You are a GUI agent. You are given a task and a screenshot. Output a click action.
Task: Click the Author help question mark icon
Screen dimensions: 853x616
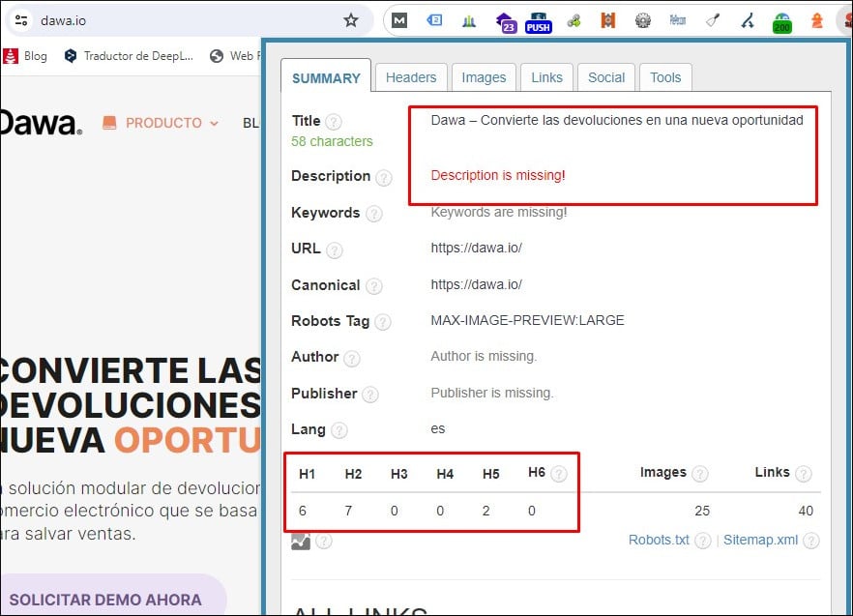[352, 358]
